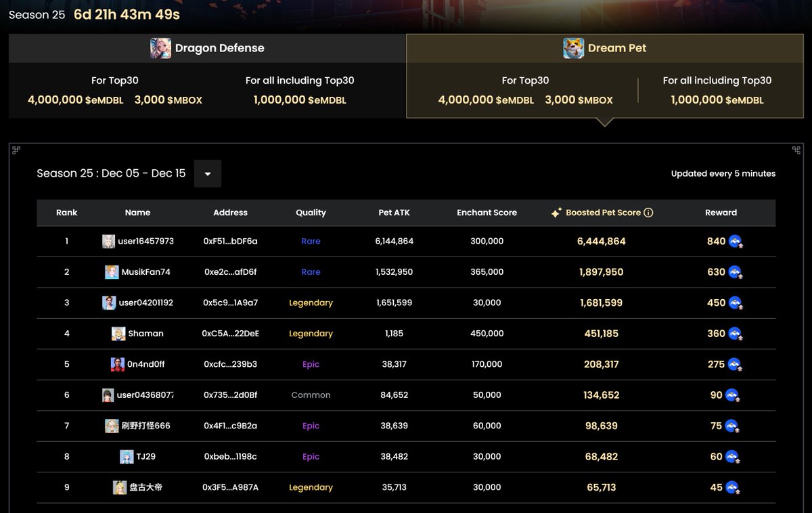Open the Season 25 date dropdown
Screen dimensions: 812x513
pos(208,174)
